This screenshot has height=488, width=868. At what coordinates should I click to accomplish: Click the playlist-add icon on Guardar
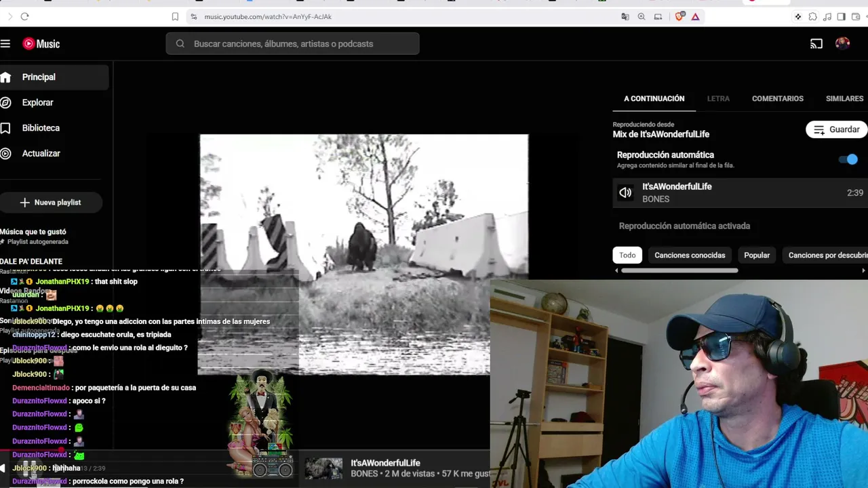pos(819,129)
